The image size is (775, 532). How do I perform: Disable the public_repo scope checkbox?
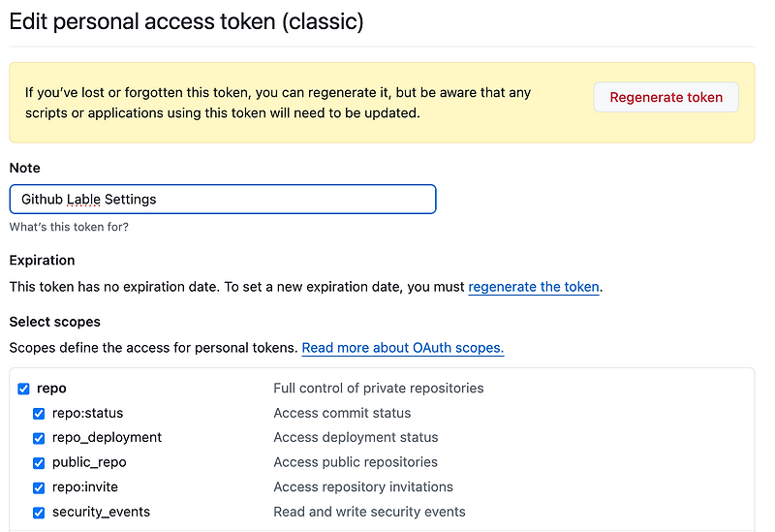coord(39,463)
